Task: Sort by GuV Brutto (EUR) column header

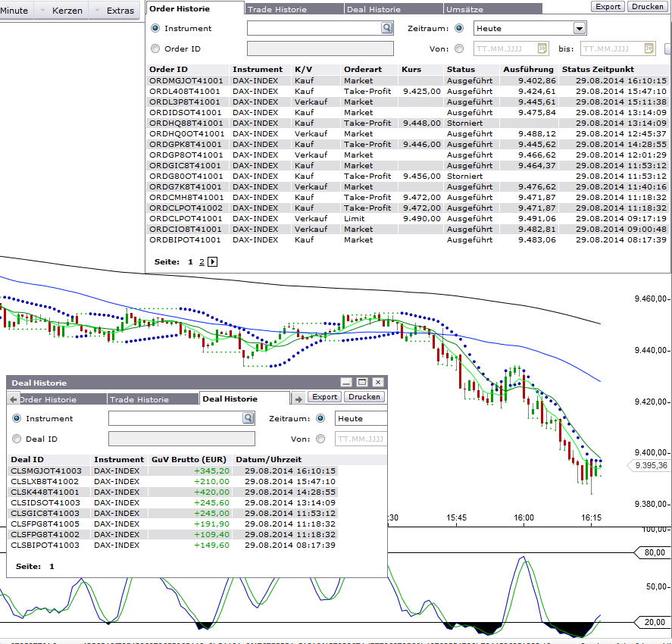Action: coord(189,459)
